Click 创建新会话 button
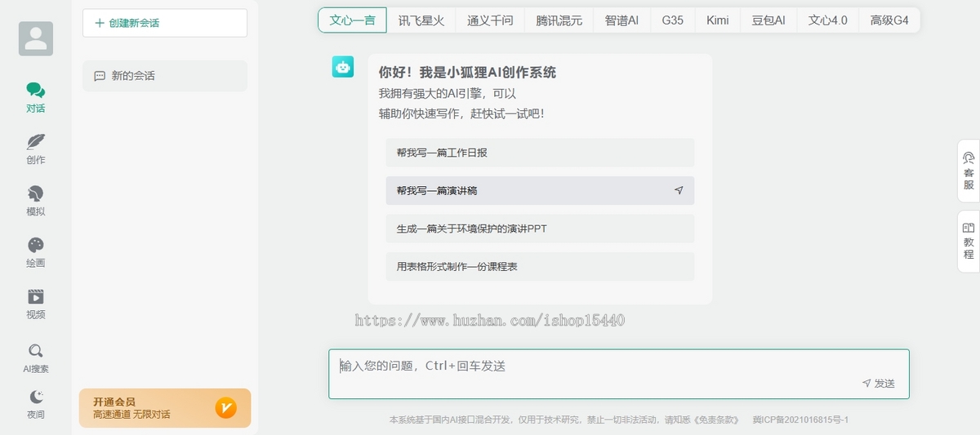 (165, 23)
